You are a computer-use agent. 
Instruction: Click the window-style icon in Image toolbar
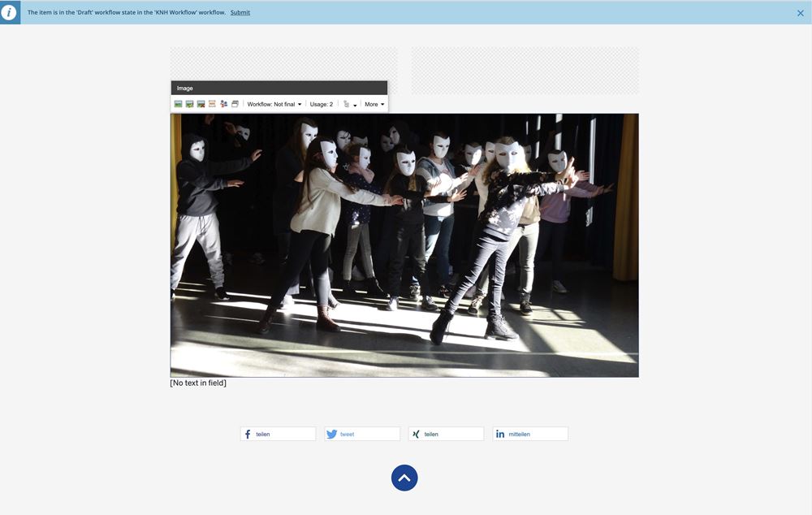(x=235, y=104)
